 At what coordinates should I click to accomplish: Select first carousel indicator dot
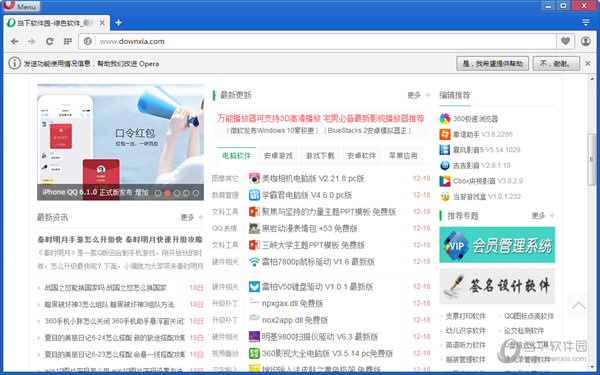[158, 193]
